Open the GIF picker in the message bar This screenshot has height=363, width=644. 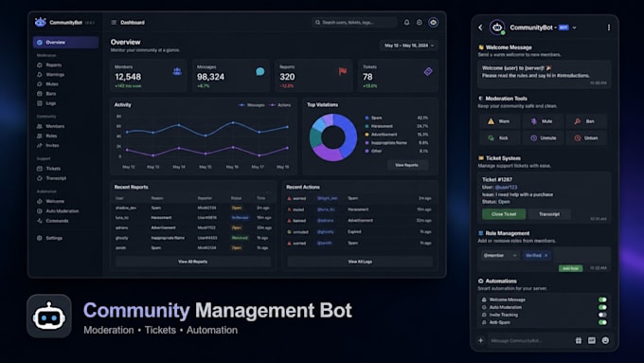pos(591,340)
